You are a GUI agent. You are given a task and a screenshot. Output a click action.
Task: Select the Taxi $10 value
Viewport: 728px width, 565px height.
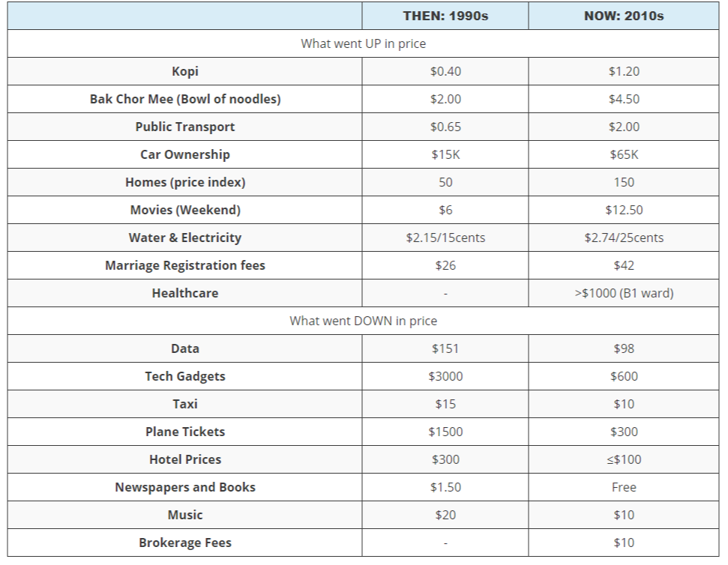coord(624,404)
